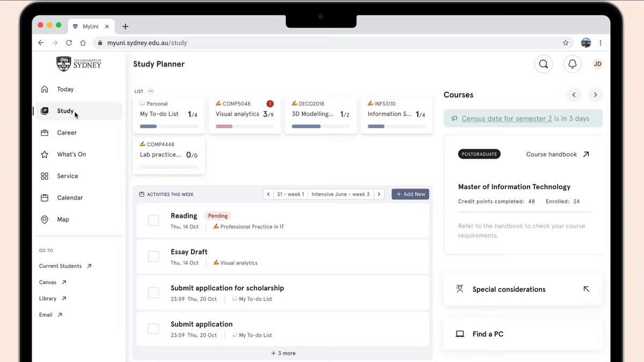This screenshot has height=362, width=644.
Task: Click the browser home icon
Action: [x=83, y=43]
